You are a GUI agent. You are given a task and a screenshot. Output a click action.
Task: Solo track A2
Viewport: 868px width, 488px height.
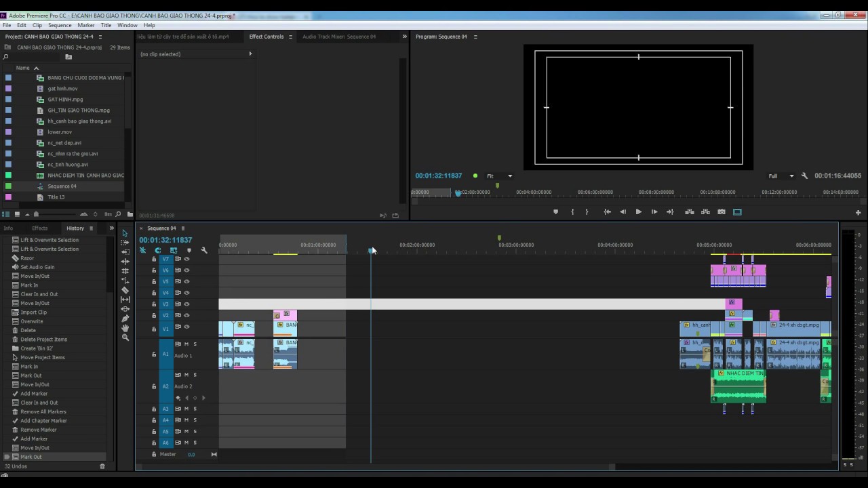tap(195, 375)
